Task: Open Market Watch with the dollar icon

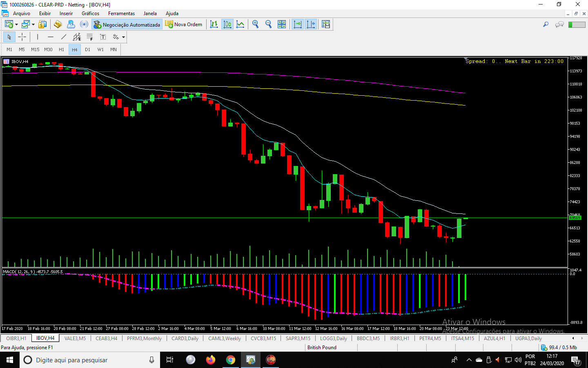Action: (42, 25)
